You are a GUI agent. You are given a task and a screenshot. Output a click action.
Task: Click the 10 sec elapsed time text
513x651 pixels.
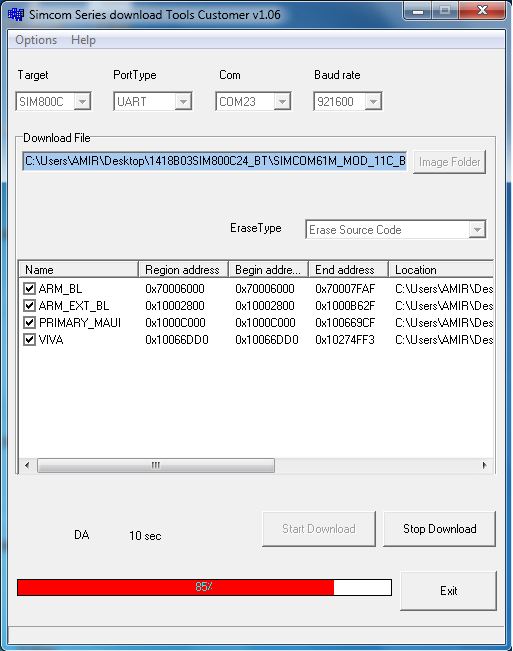[x=145, y=536]
